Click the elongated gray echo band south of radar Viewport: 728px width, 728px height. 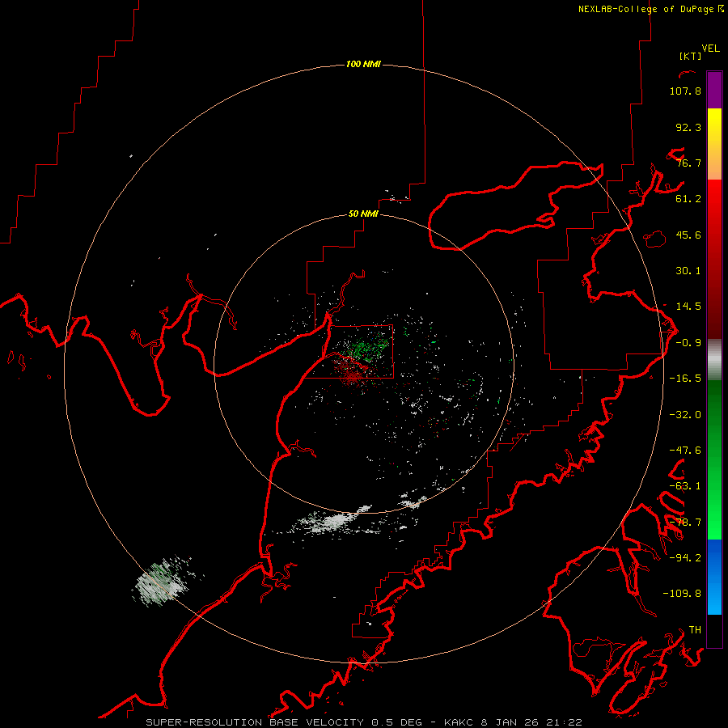[332, 521]
